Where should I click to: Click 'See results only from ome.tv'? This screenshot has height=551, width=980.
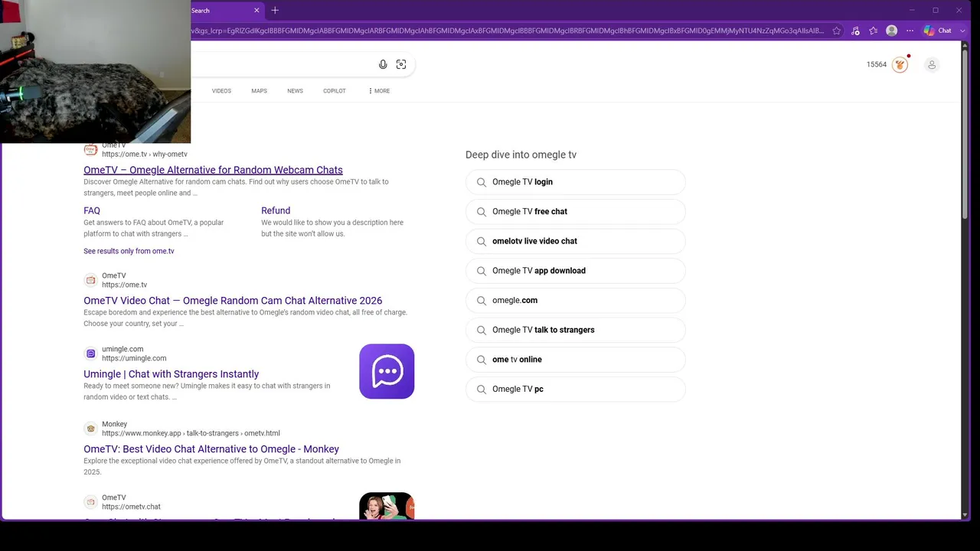(129, 251)
